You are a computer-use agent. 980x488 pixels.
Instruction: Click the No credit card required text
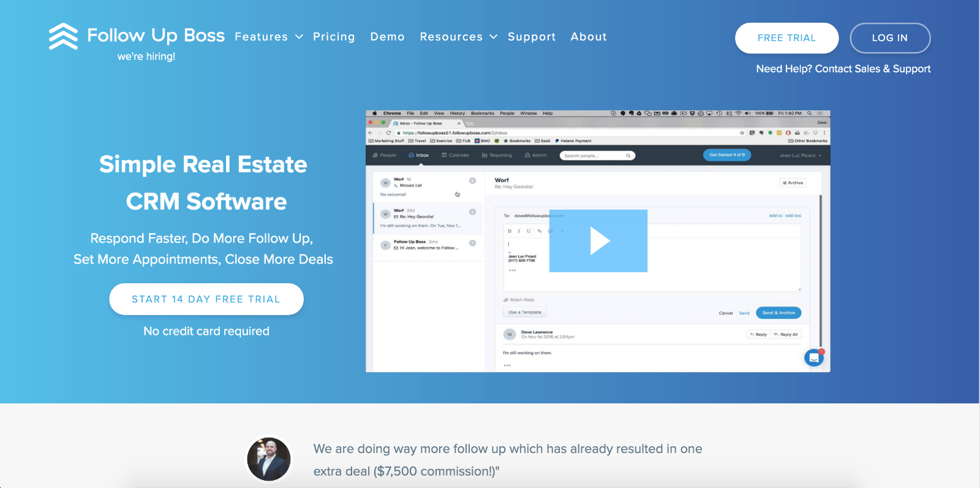[206, 331]
